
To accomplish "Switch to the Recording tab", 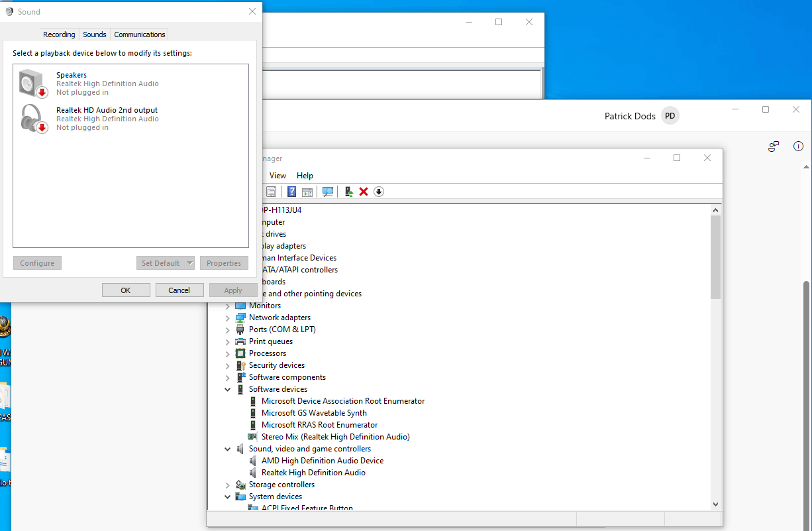I will 59,34.
